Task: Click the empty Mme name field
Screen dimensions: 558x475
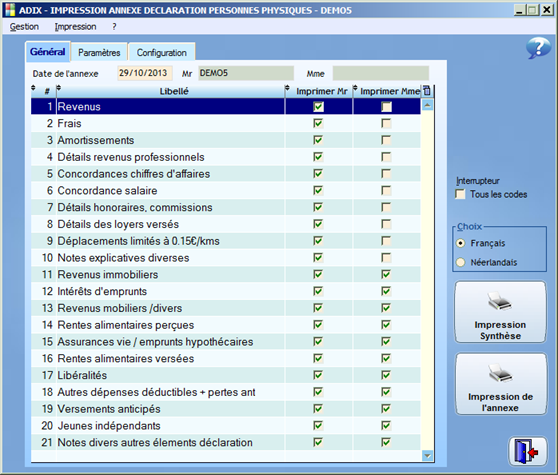Action: point(381,73)
